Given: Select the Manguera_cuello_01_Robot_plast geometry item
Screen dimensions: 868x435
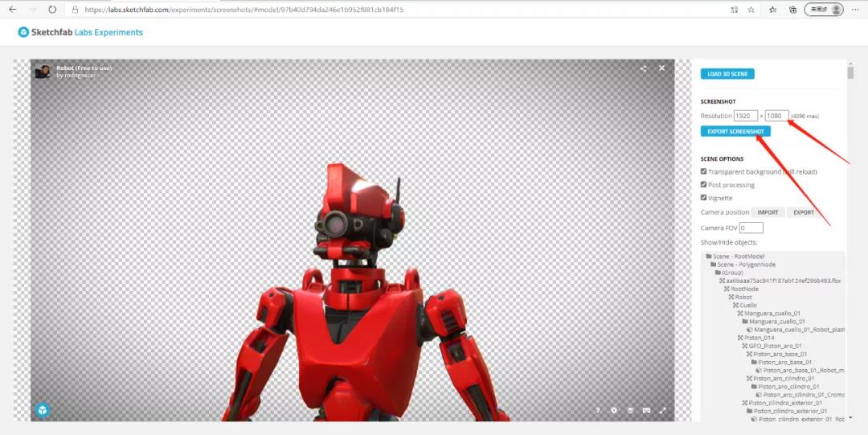Looking at the screenshot, I should [x=800, y=330].
